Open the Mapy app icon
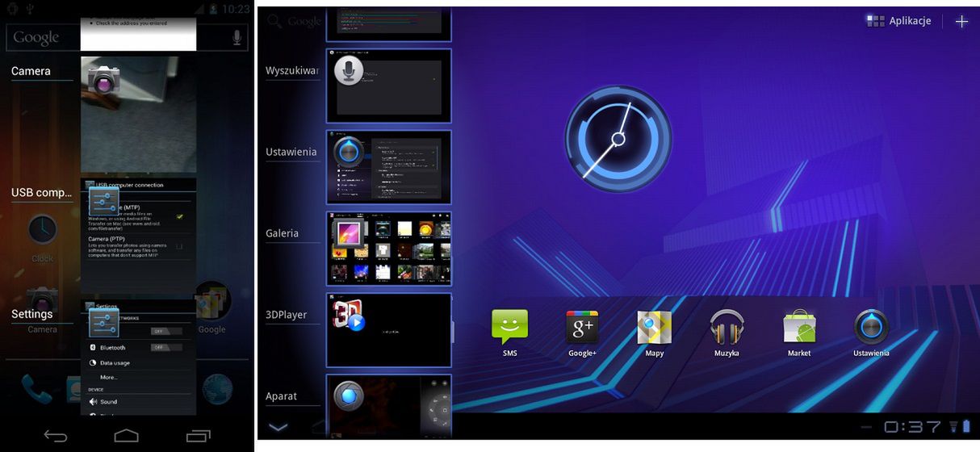The height and width of the screenshot is (452, 980). (x=654, y=333)
